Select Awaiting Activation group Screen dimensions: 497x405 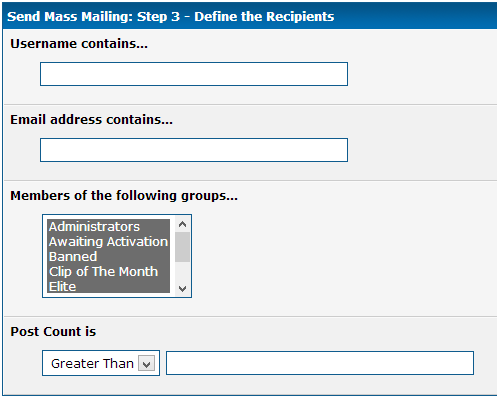coord(109,242)
